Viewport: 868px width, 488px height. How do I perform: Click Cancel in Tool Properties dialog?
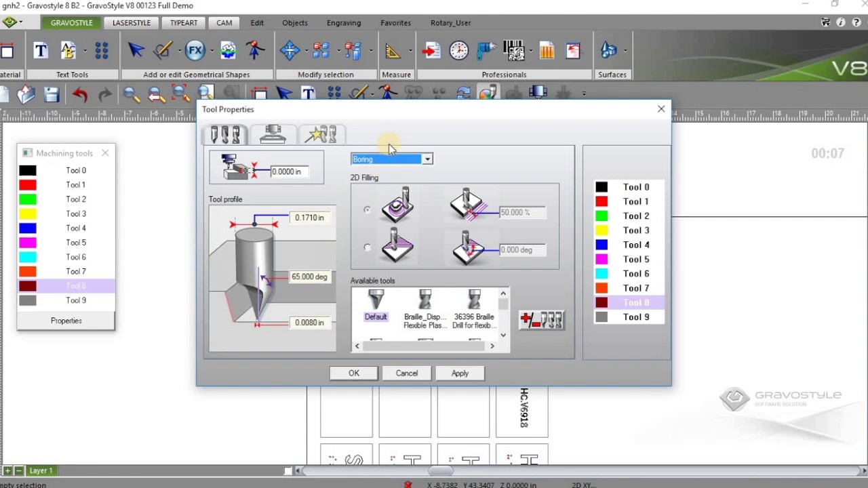(407, 373)
